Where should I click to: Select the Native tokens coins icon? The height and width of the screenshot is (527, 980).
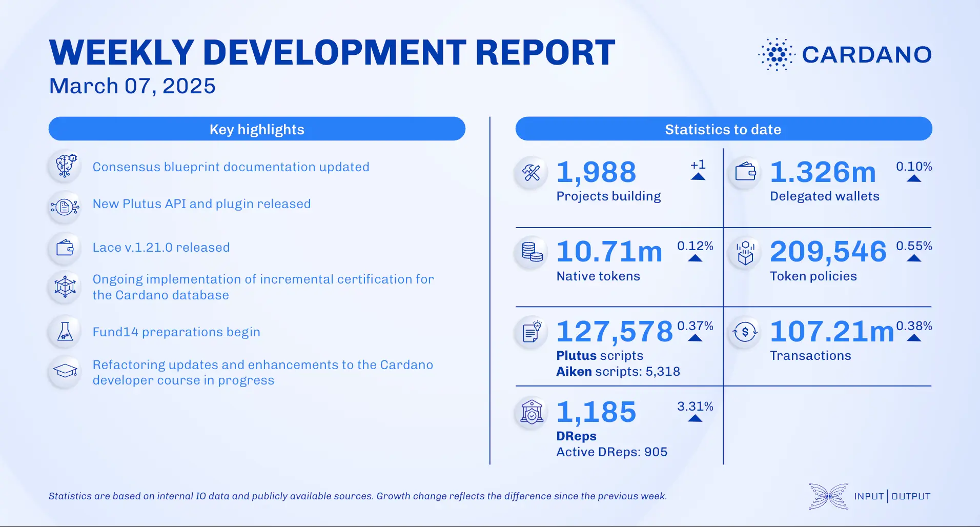(x=532, y=253)
